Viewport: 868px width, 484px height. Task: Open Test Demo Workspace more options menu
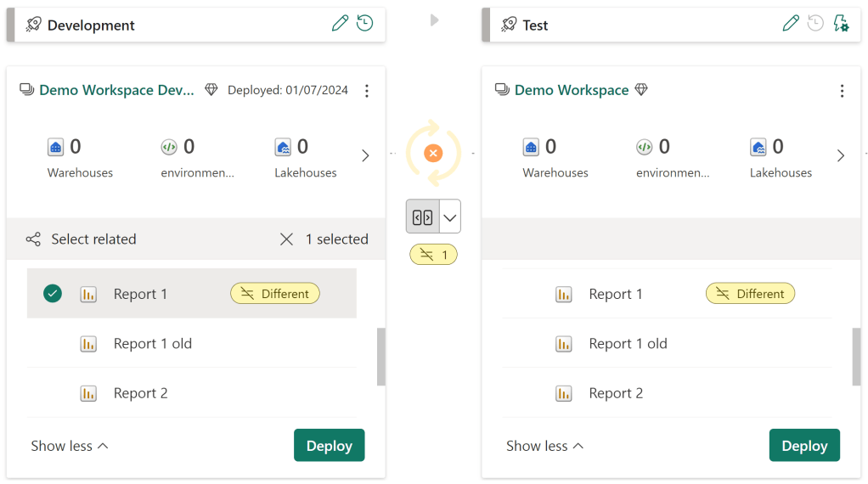coord(842,91)
